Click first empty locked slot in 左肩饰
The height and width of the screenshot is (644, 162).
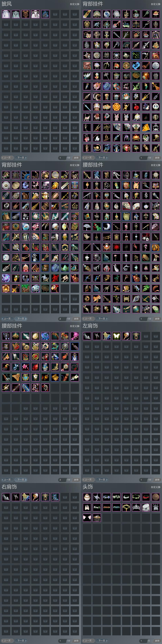click(146, 336)
